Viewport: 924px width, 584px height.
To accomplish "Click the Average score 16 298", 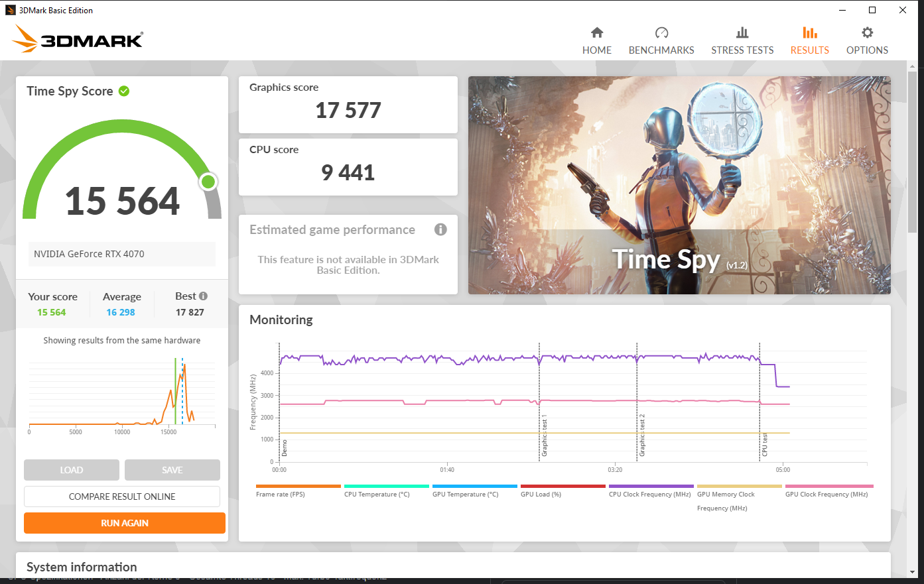I will click(121, 312).
